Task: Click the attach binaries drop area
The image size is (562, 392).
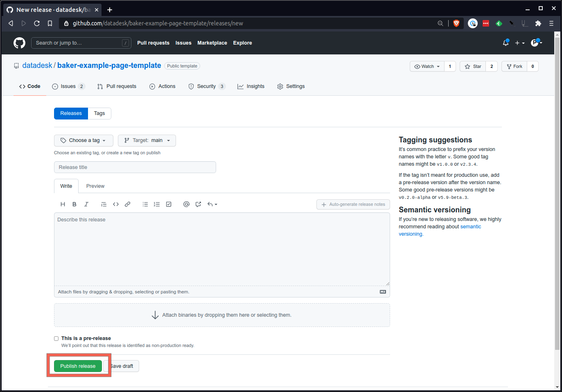Action: (222, 315)
